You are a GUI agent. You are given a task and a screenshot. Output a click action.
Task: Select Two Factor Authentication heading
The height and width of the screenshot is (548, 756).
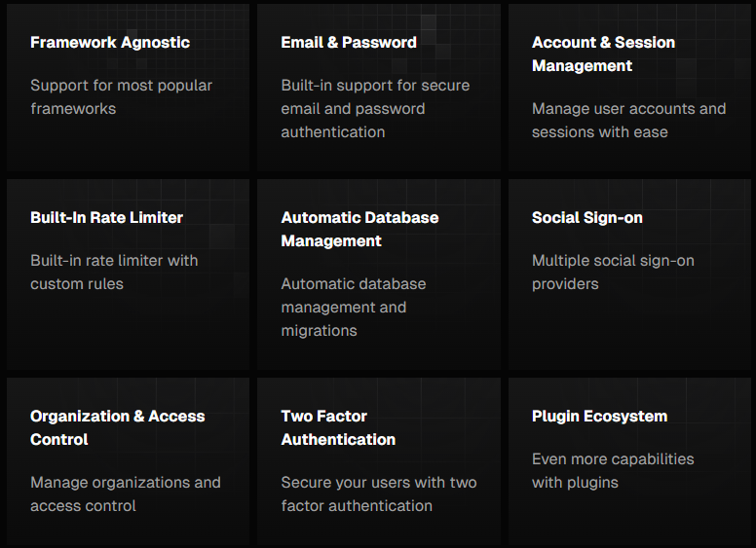(338, 427)
